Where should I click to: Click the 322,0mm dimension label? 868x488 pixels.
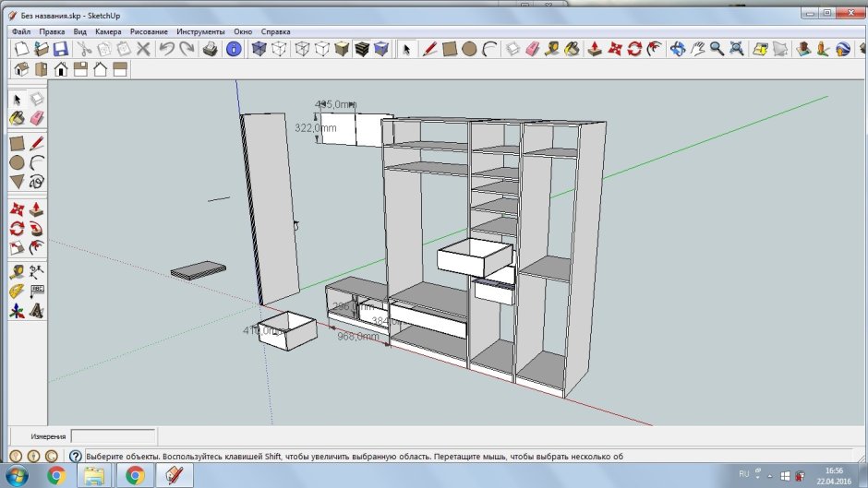click(x=316, y=128)
